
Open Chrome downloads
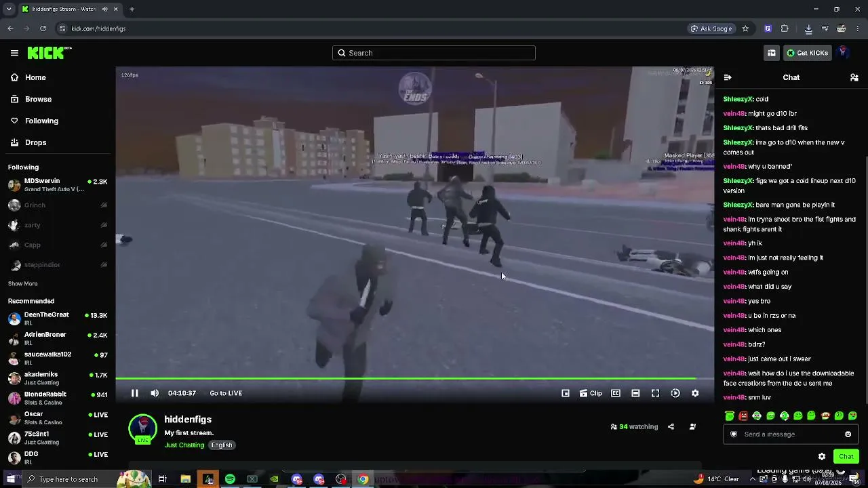coord(808,28)
